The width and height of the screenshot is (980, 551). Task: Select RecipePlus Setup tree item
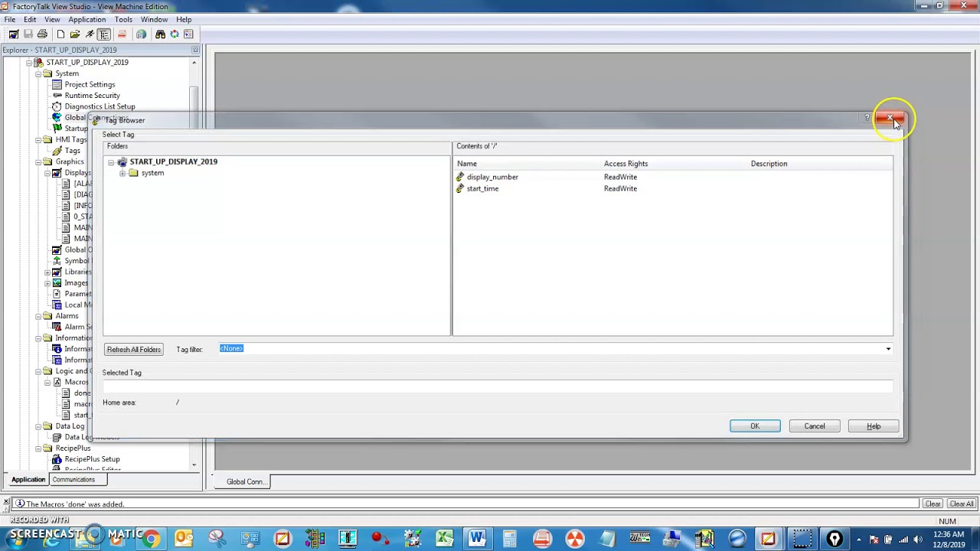coord(92,459)
